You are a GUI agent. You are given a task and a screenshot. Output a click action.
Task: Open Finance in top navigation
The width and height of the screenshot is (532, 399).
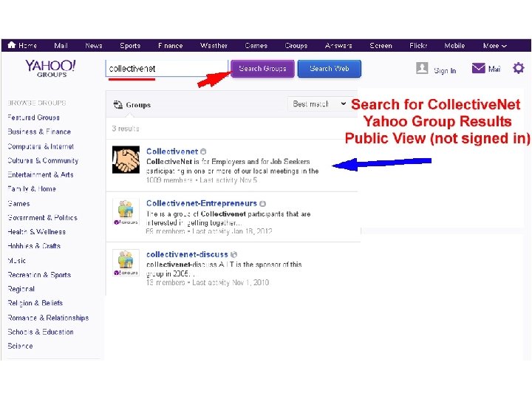point(171,46)
